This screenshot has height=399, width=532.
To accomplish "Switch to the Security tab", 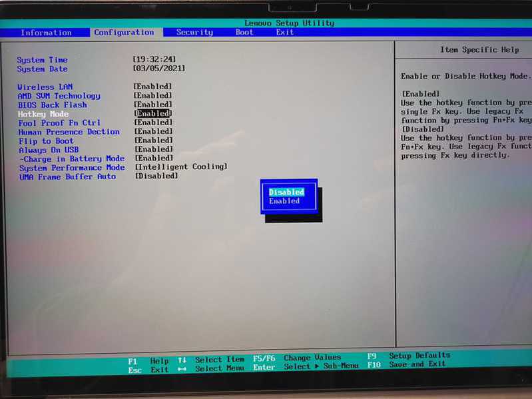I will (194, 33).
